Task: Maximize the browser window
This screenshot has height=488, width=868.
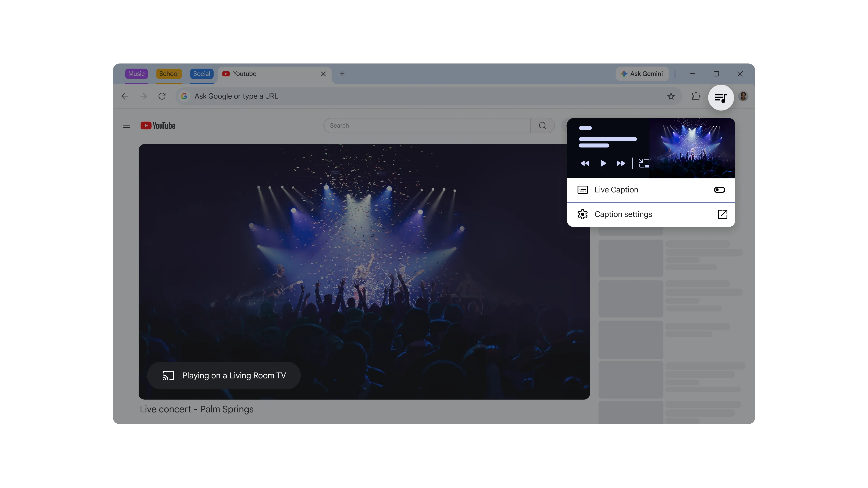Action: tap(716, 74)
